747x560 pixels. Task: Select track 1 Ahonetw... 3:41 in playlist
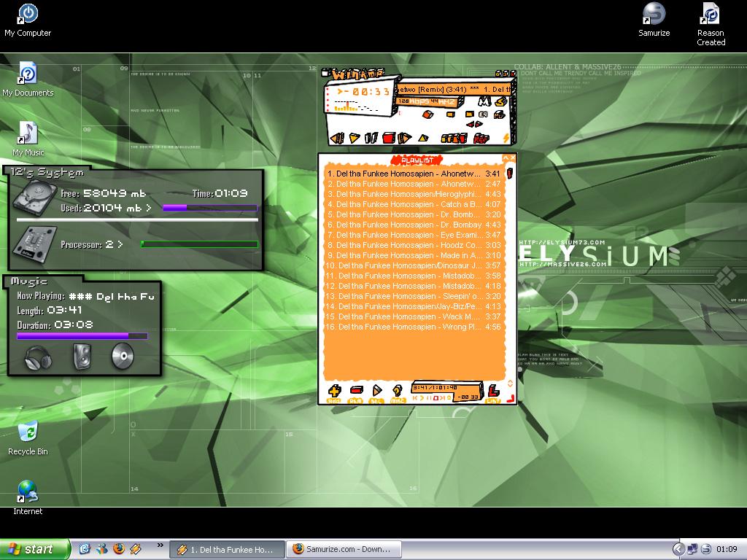[414, 174]
